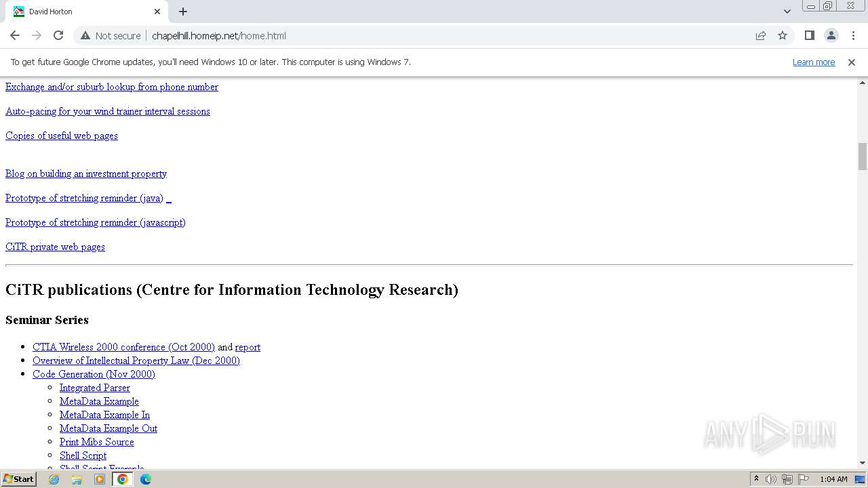This screenshot has height=488, width=868.
Task: Reload the current page
Action: click(58, 35)
